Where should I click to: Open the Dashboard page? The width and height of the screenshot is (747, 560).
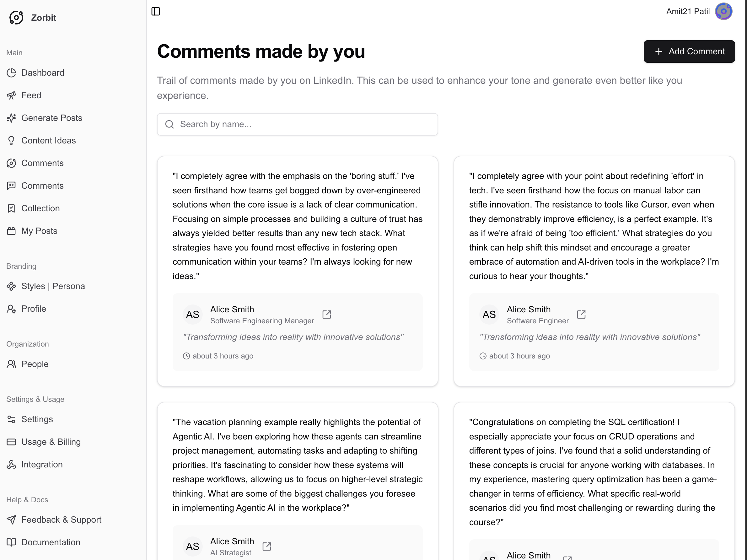[43, 73]
